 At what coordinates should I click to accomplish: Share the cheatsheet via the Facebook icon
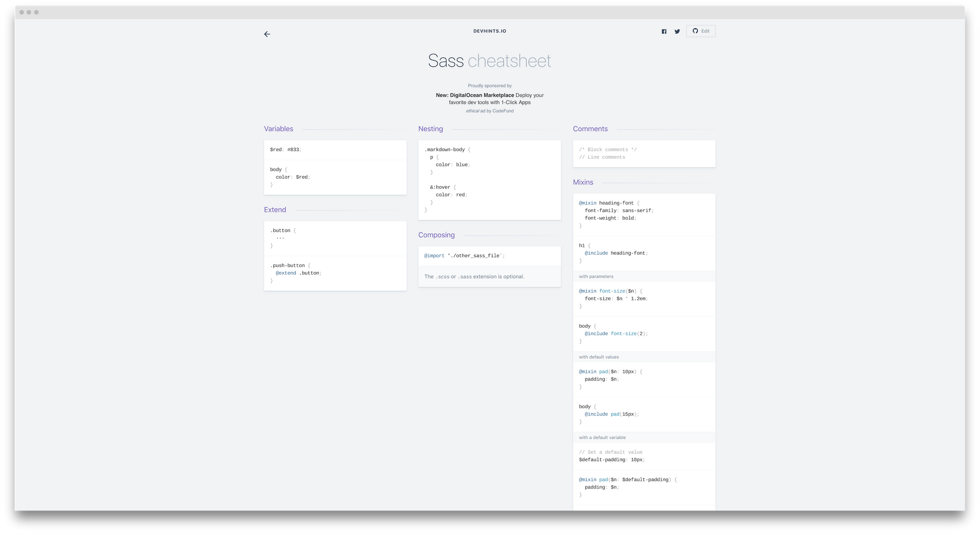(x=664, y=31)
